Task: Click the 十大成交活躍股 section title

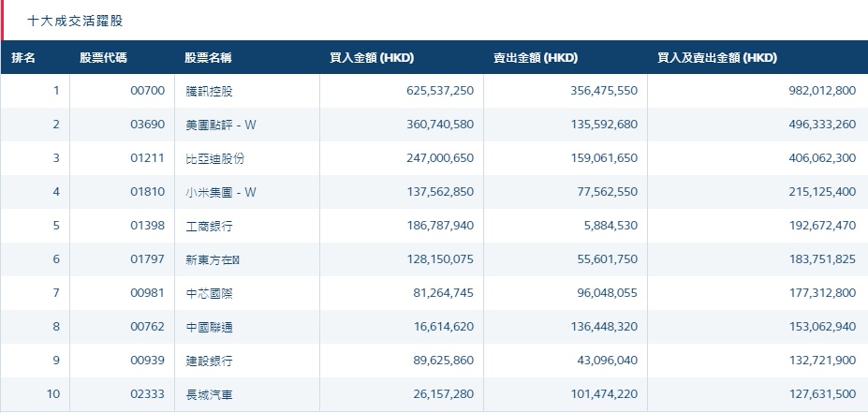Action: [x=73, y=20]
